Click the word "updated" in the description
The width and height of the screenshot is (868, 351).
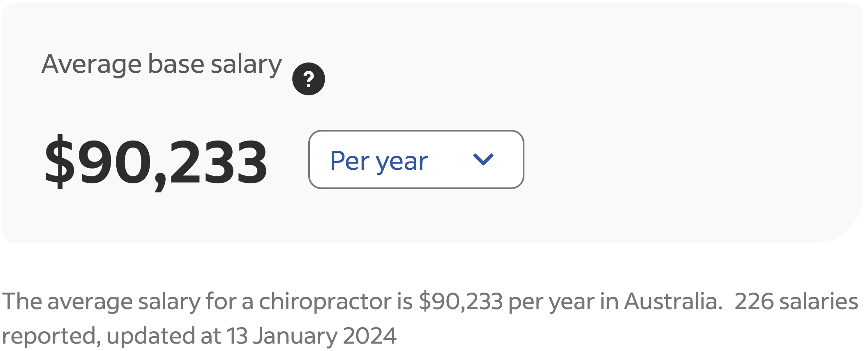point(150,336)
